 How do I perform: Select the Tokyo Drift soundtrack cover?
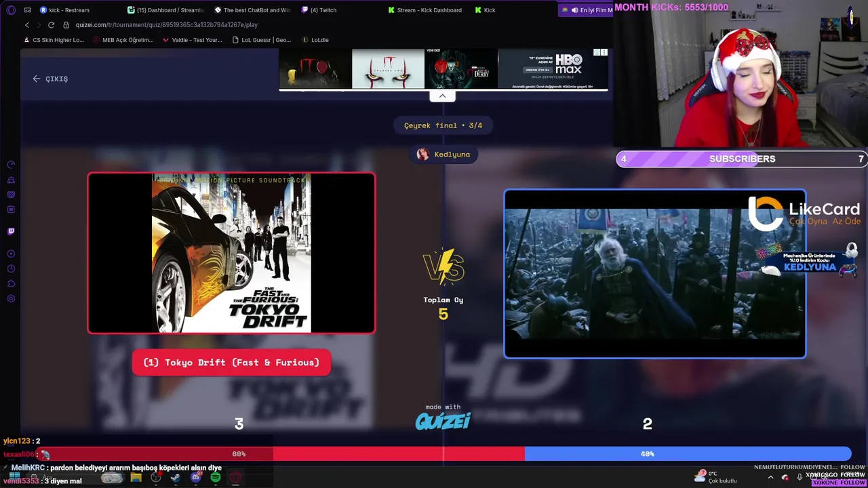(x=231, y=253)
